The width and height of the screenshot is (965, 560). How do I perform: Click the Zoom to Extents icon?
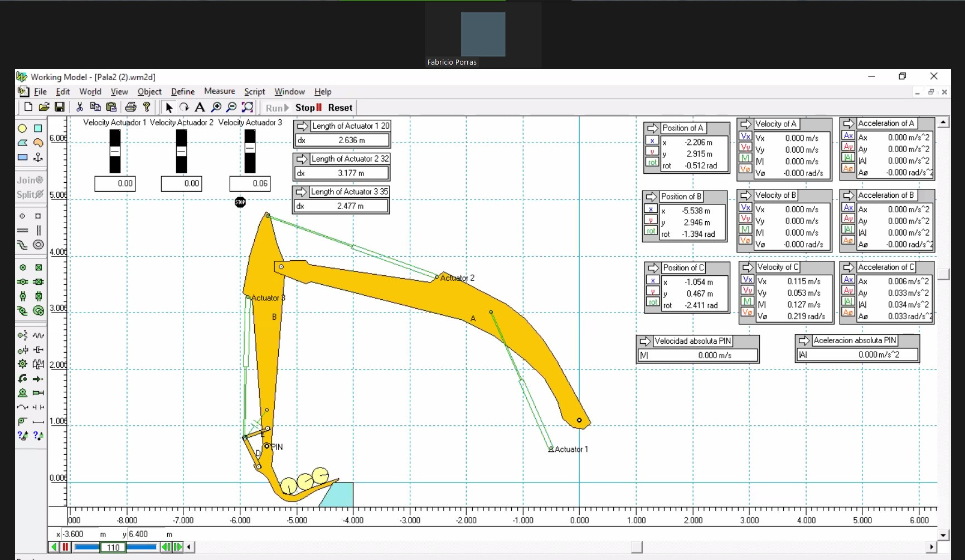[x=248, y=108]
